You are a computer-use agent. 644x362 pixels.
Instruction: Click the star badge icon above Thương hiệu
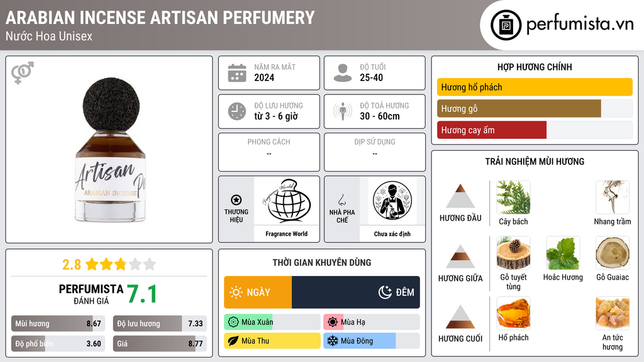pyautogui.click(x=236, y=200)
